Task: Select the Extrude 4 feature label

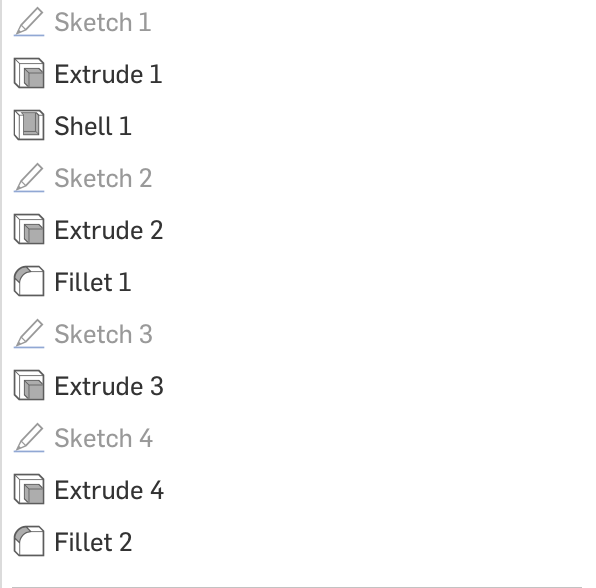Action: click(109, 490)
